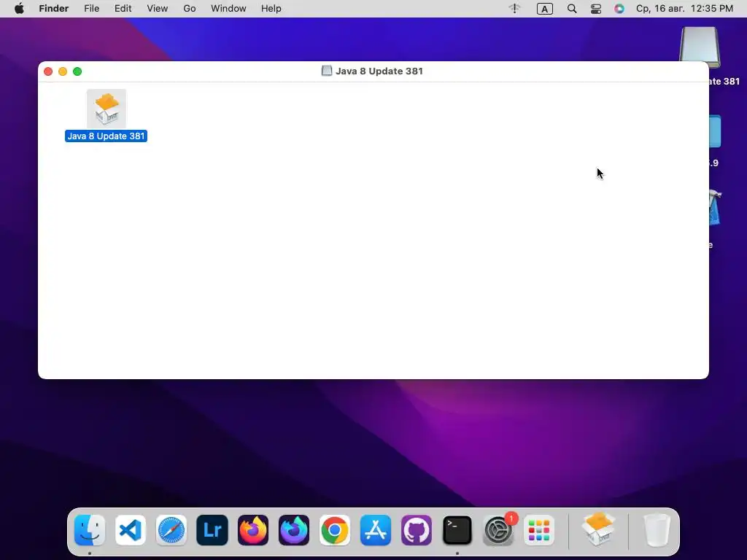747x560 pixels.
Task: Launch Firefox from the Dock
Action: click(253, 530)
